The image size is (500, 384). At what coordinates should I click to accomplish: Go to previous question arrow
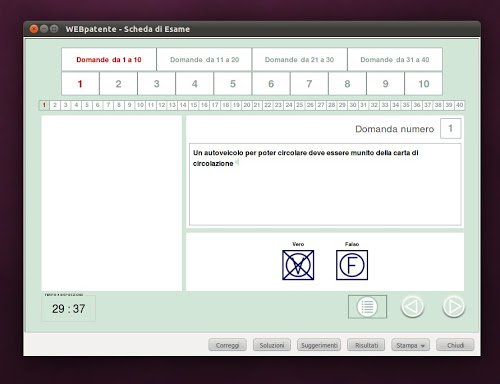412,307
